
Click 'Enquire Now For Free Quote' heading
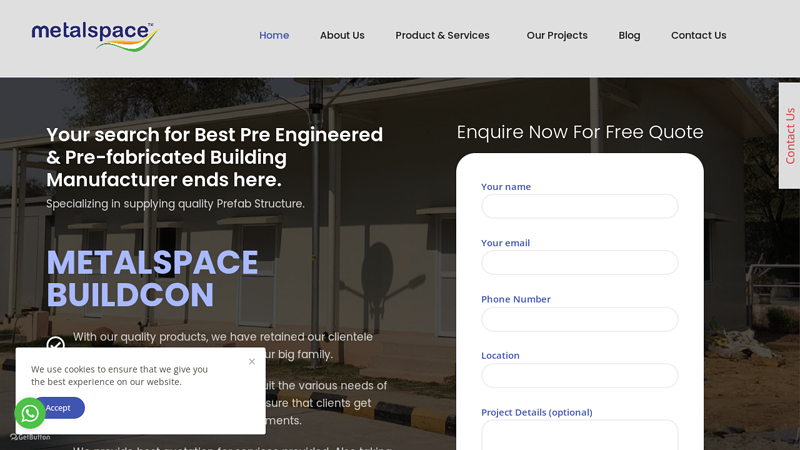[x=580, y=132]
